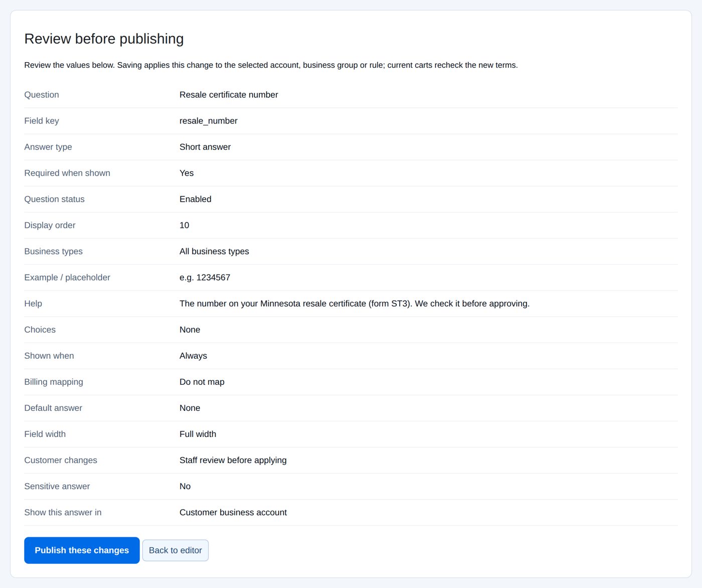Go back via Back to editor button
This screenshot has width=702, height=588.
(x=175, y=550)
